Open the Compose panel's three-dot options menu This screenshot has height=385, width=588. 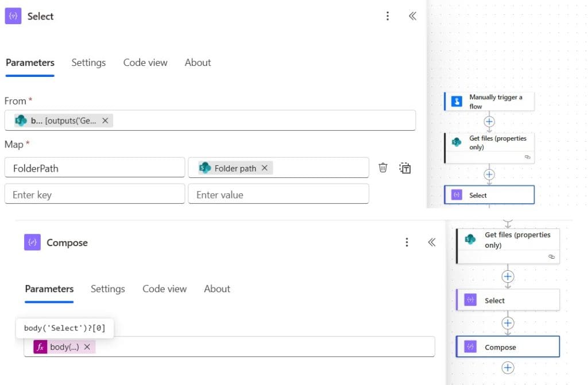(407, 242)
